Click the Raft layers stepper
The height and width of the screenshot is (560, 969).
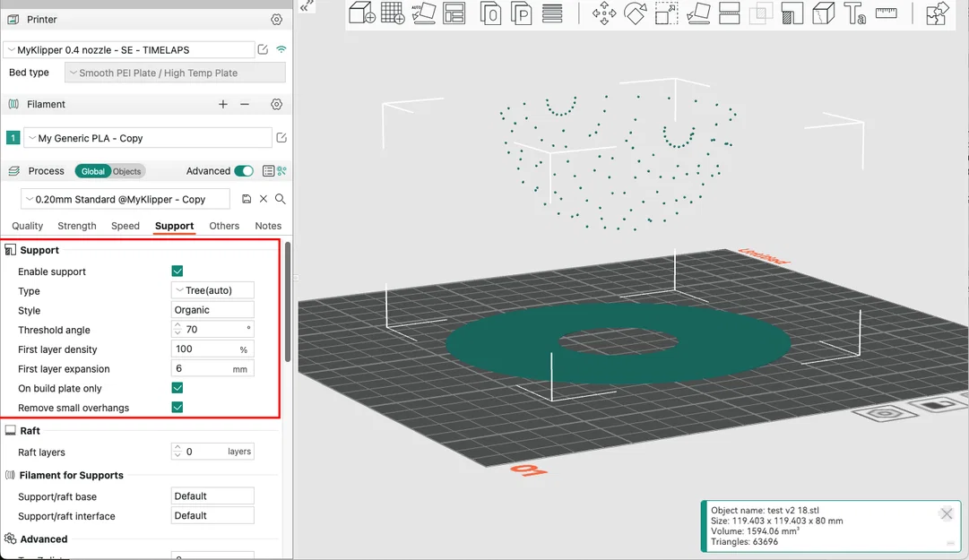pos(177,452)
